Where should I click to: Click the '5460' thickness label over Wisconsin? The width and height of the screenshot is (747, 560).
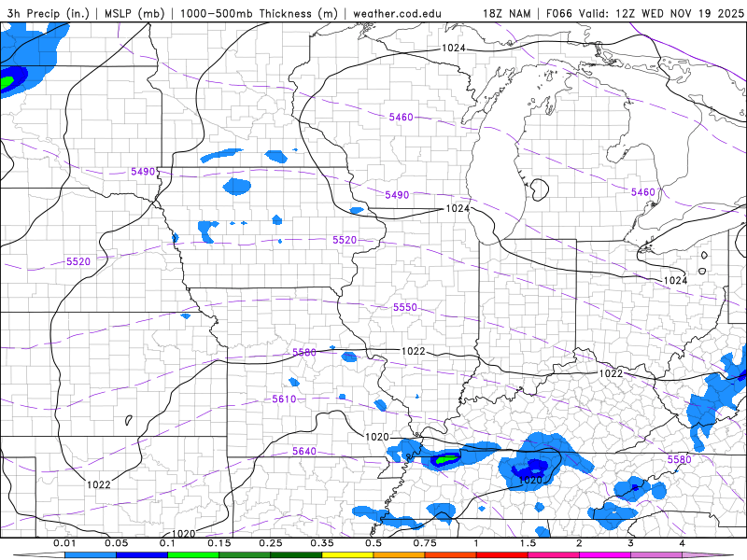click(x=402, y=118)
